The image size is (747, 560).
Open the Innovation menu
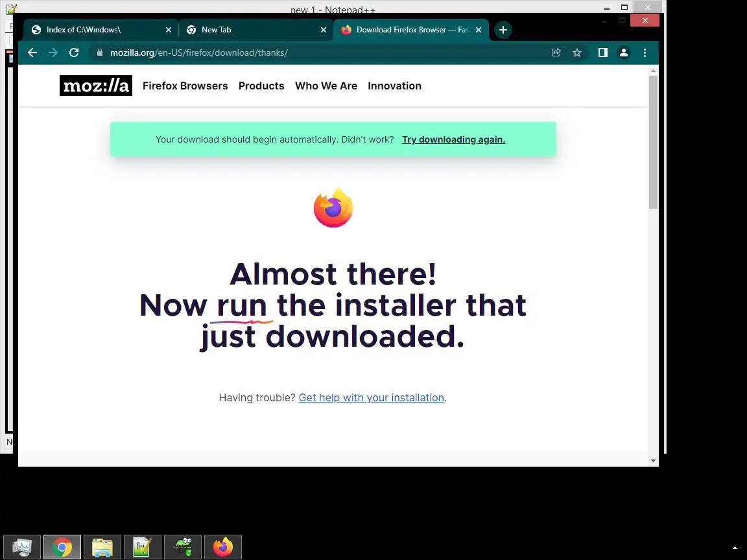pyautogui.click(x=394, y=86)
